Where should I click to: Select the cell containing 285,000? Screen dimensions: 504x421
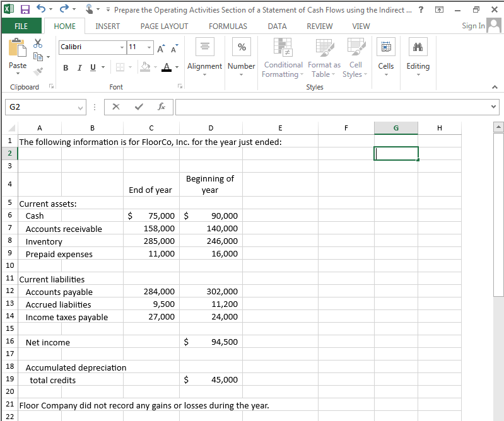(x=151, y=241)
